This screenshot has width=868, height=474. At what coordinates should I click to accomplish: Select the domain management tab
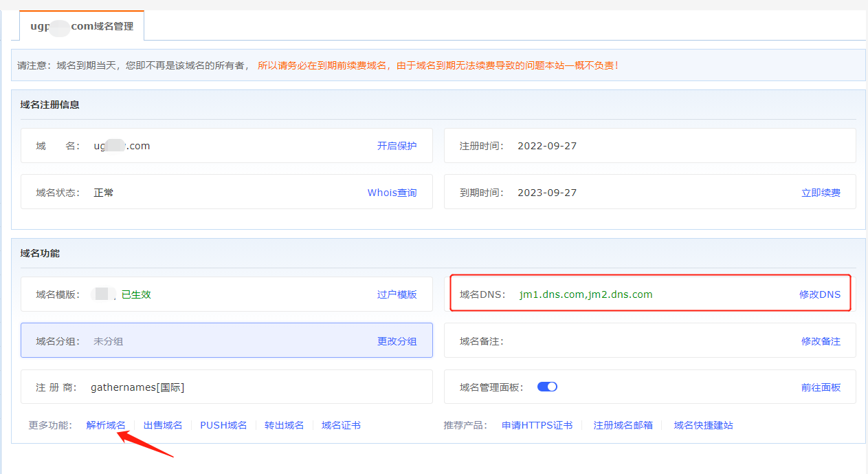click(x=82, y=26)
